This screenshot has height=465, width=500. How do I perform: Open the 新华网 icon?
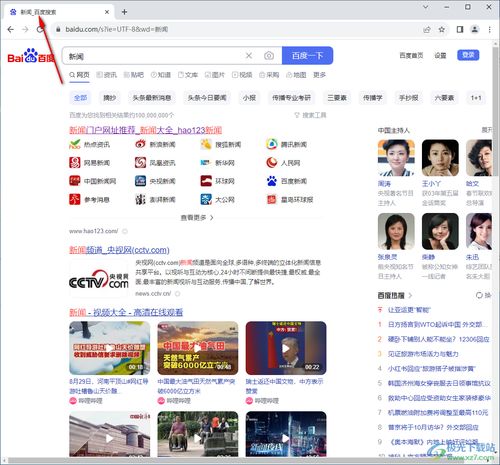point(206,163)
